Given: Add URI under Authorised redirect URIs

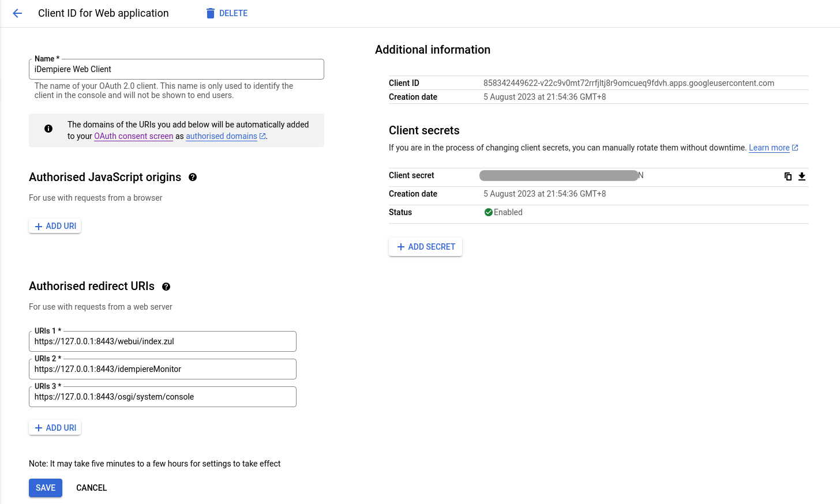Looking at the screenshot, I should pyautogui.click(x=55, y=428).
